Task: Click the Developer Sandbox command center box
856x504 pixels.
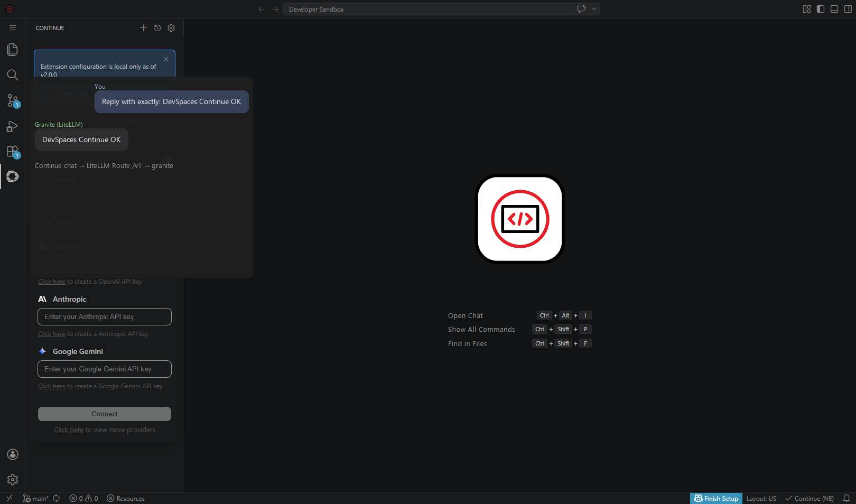Action: coord(428,9)
